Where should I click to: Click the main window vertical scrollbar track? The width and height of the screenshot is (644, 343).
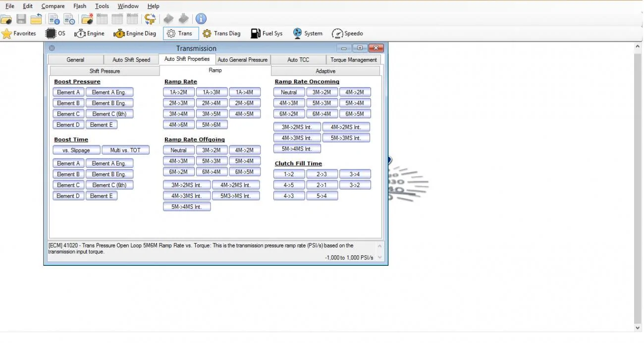638,187
